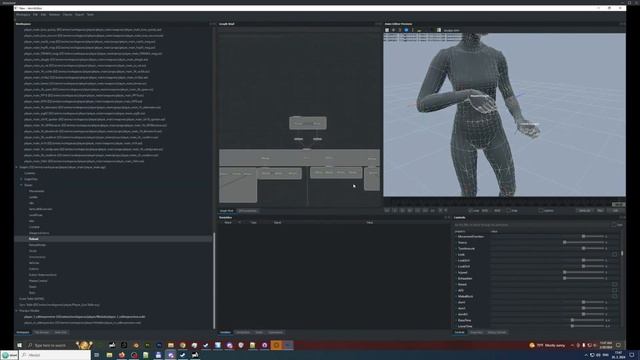
Task: Expand the Preview Models tree node
Action: 17,311
